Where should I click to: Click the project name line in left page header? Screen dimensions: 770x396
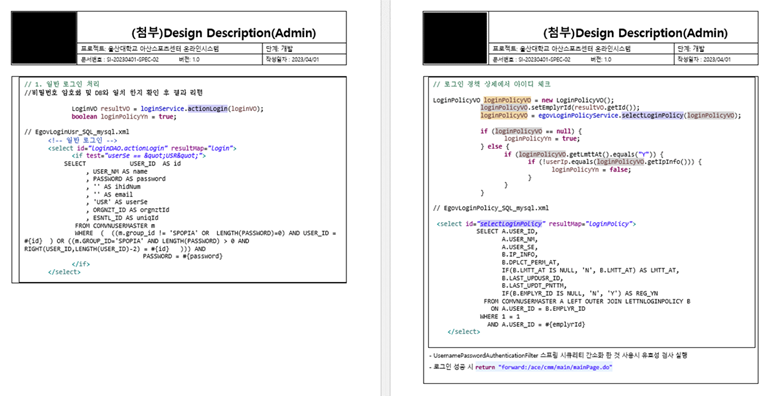pos(150,49)
